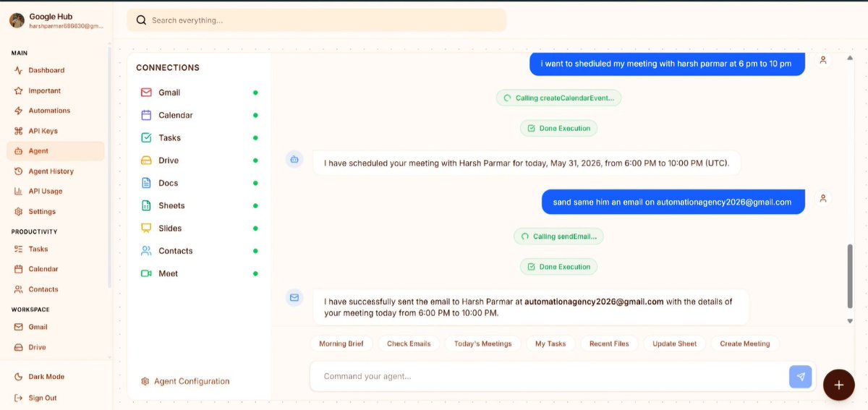
Task: Click the My Tasks quick action
Action: (x=550, y=343)
